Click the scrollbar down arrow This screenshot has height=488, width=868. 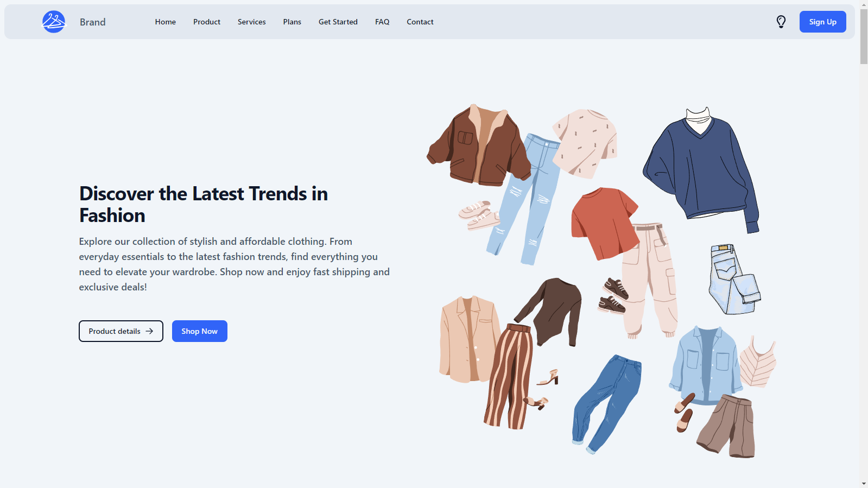[864, 483]
